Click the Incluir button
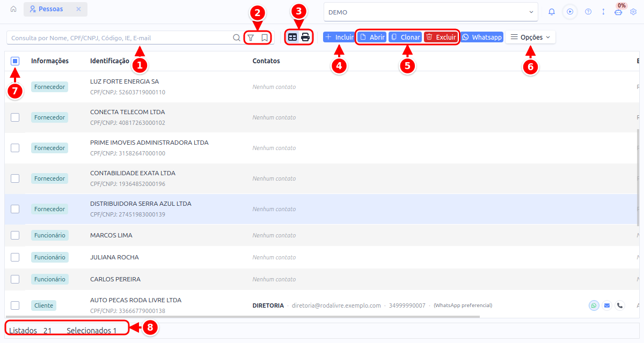 coord(339,38)
